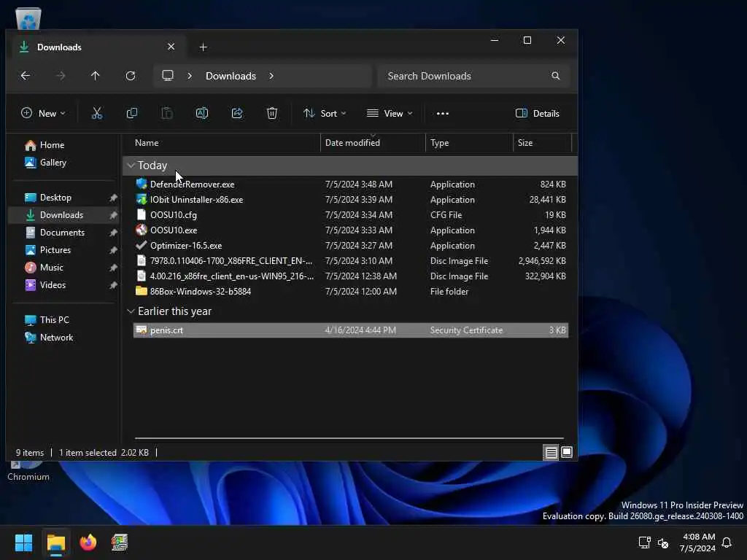Open the Start menu Windows logo
Screen dimensions: 747x560
click(24, 542)
